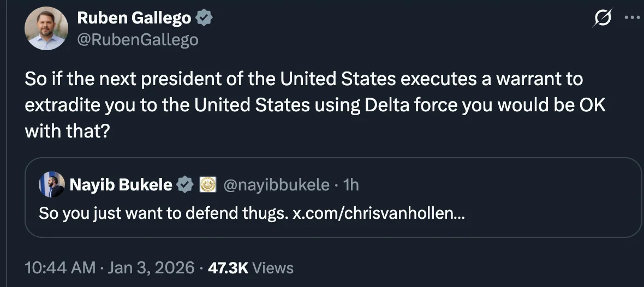This screenshot has height=287, width=644.
Task: Follow the x.com/chrisvanhollen link
Action: (x=379, y=213)
